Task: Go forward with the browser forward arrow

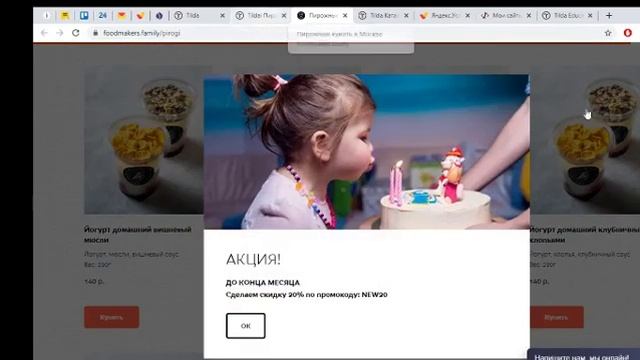Action: click(x=60, y=33)
